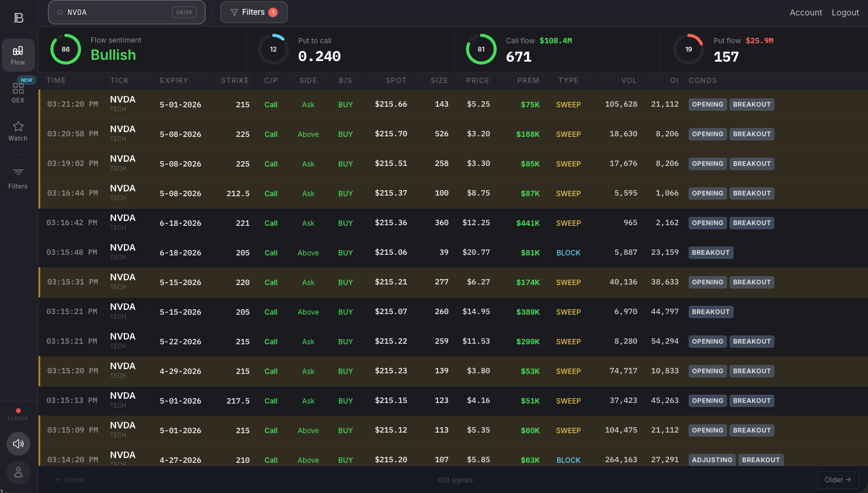Image resolution: width=868 pixels, height=493 pixels.
Task: Click the ADJUSTING tag on 03:14:20 PM row
Action: click(x=712, y=460)
